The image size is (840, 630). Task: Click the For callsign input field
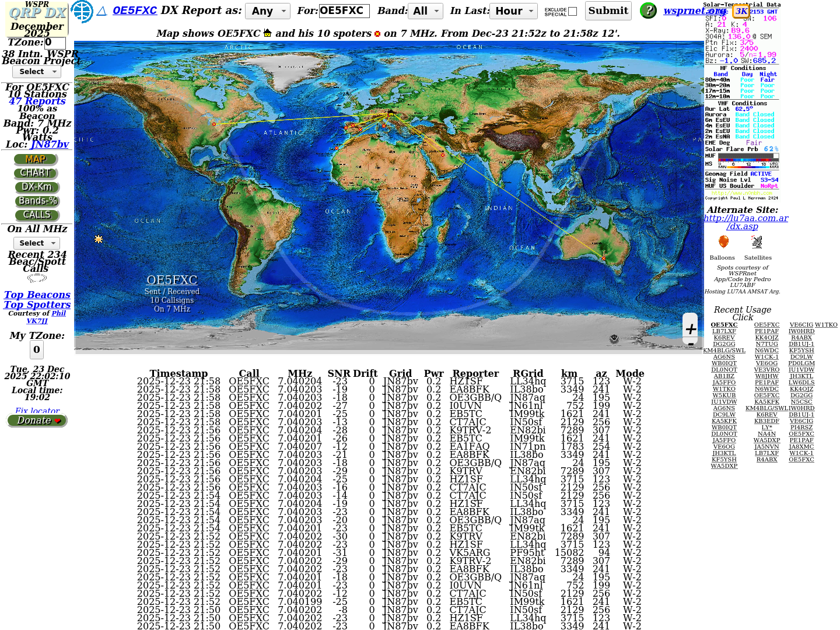(344, 11)
